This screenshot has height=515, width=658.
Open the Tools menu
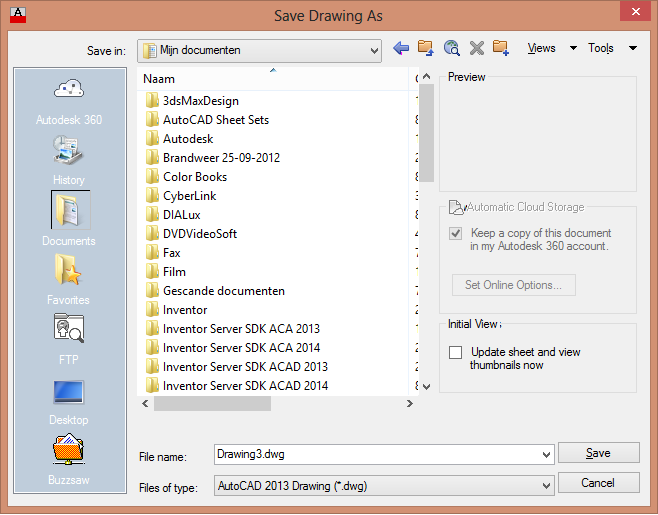pos(601,48)
